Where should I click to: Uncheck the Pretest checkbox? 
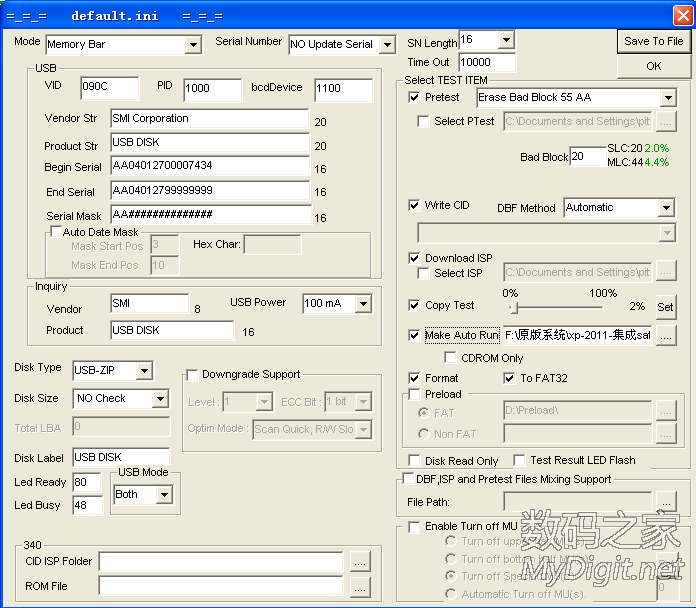tap(414, 97)
